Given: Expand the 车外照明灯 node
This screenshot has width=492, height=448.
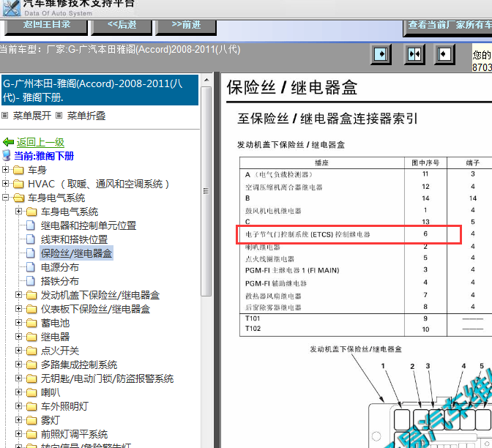Looking at the screenshot, I should pos(18,406).
